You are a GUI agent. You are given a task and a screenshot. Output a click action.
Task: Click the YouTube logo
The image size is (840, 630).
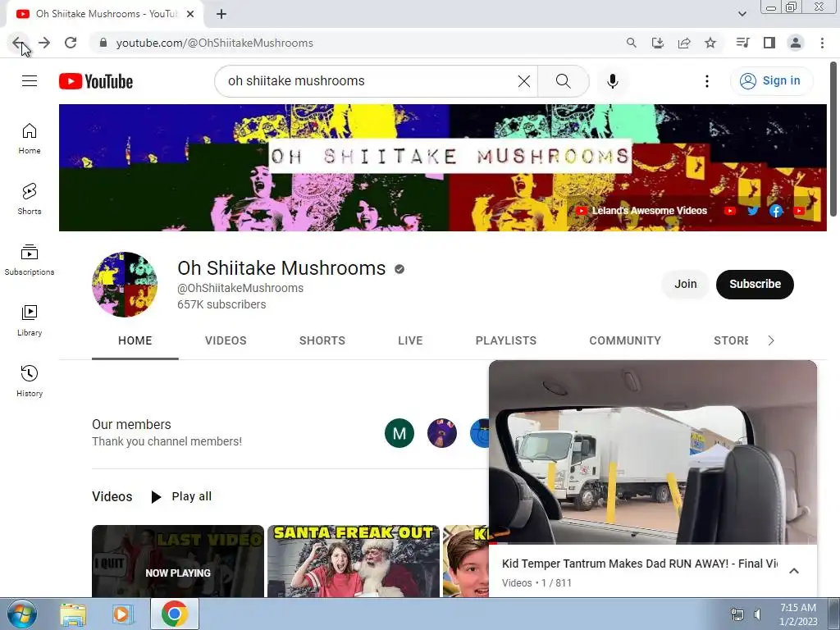(96, 81)
